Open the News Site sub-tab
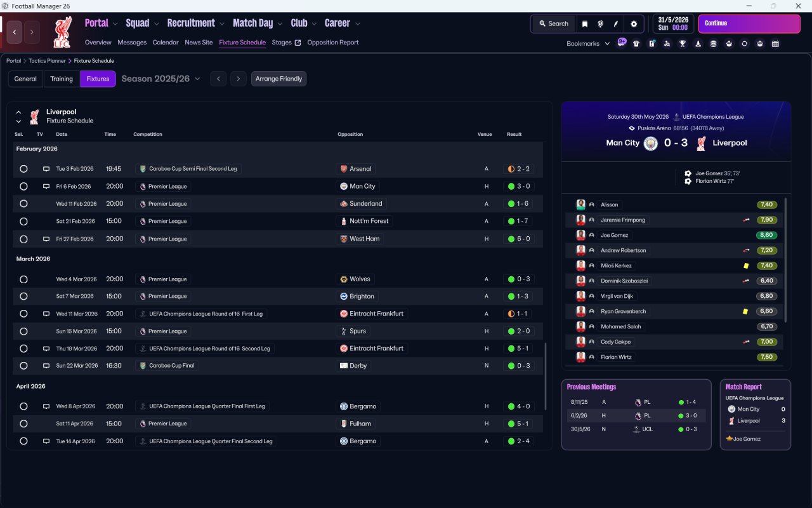 (199, 43)
